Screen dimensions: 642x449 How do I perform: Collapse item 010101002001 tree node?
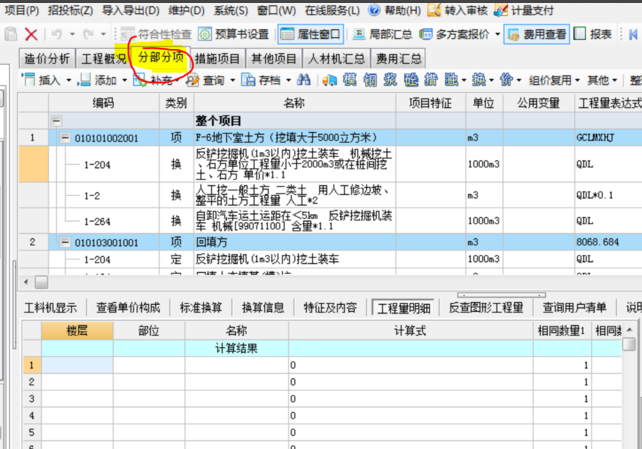click(66, 138)
